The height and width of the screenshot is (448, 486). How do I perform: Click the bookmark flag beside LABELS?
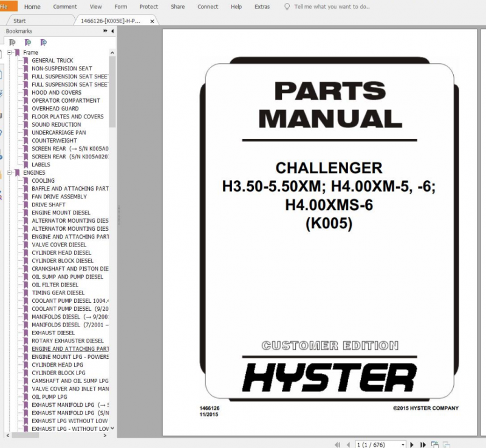[26, 165]
